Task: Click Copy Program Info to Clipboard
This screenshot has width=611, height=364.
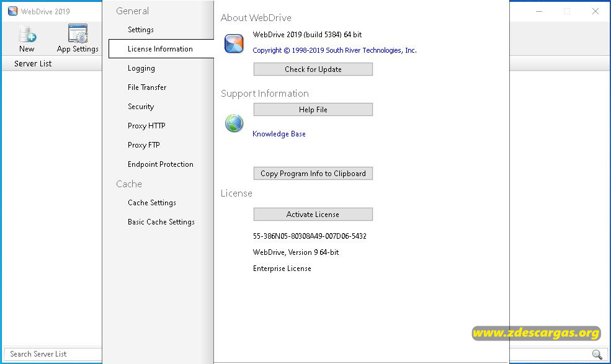Action: (313, 174)
